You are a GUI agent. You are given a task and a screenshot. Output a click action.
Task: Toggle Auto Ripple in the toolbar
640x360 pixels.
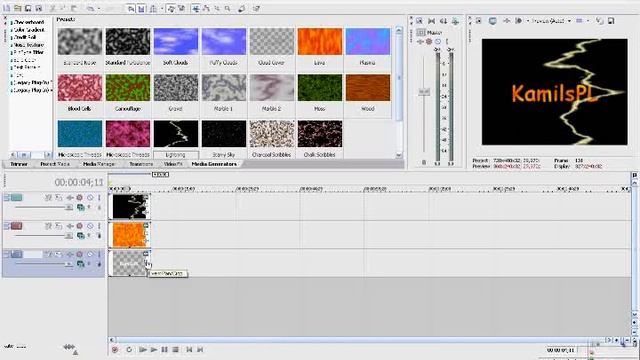pos(153,9)
